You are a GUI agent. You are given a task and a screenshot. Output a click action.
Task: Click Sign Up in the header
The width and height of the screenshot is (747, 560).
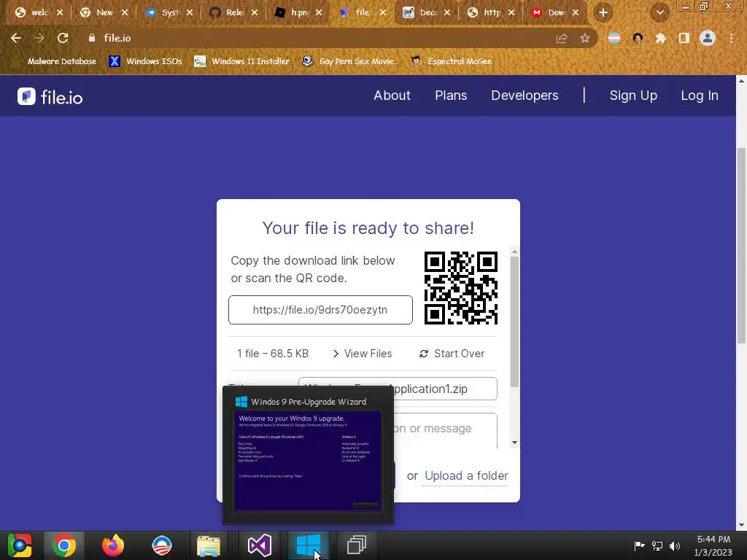[x=633, y=96]
